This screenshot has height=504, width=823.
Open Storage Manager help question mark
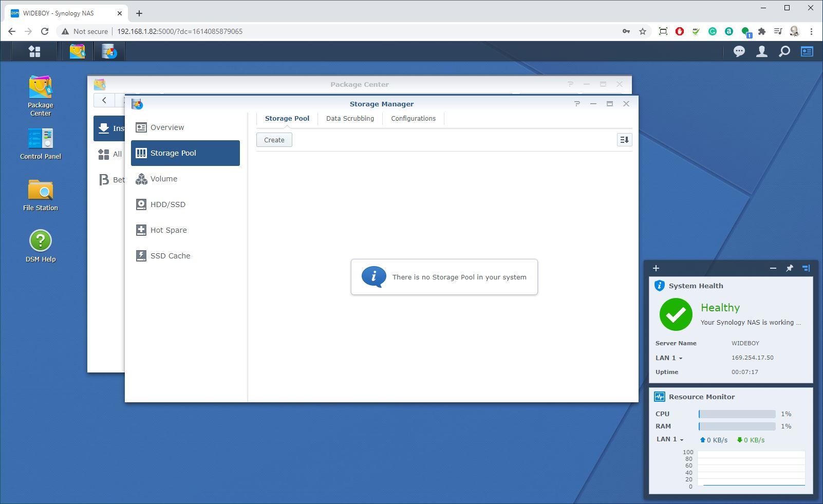577,104
